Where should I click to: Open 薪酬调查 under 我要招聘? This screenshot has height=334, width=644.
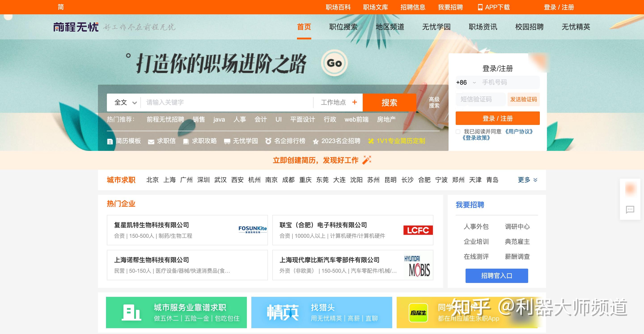click(517, 257)
